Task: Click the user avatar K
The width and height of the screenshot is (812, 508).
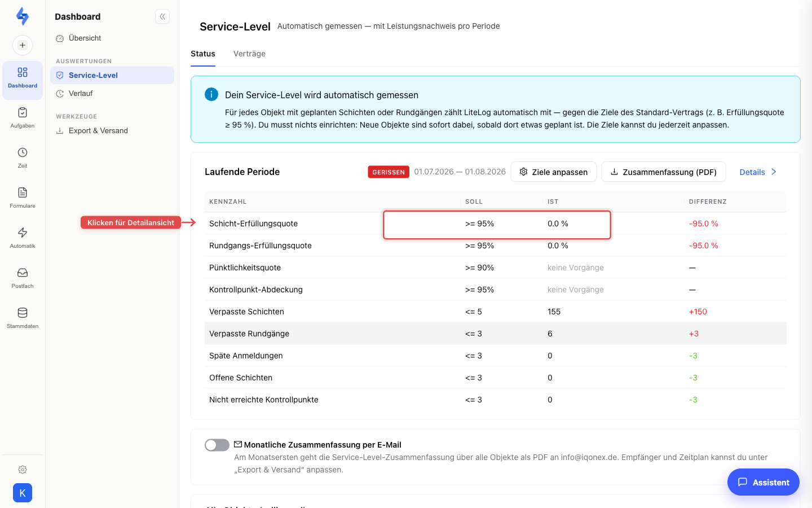Action: pyautogui.click(x=23, y=493)
